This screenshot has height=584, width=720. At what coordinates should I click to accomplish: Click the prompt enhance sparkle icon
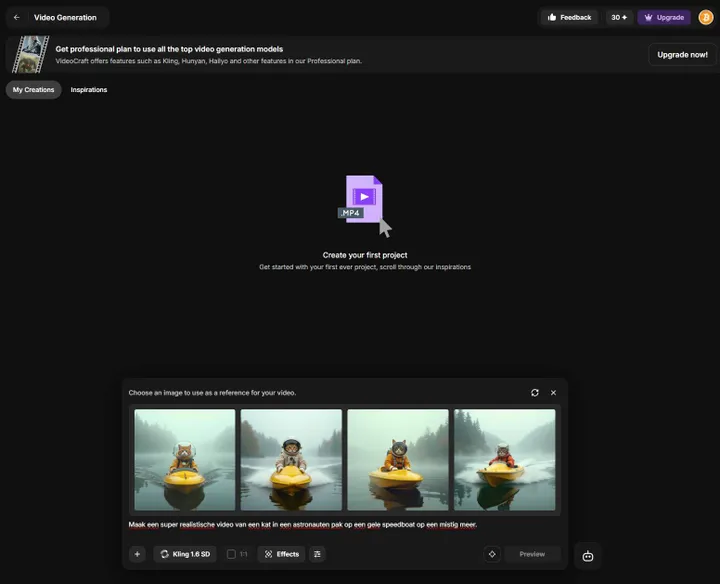[x=492, y=554]
